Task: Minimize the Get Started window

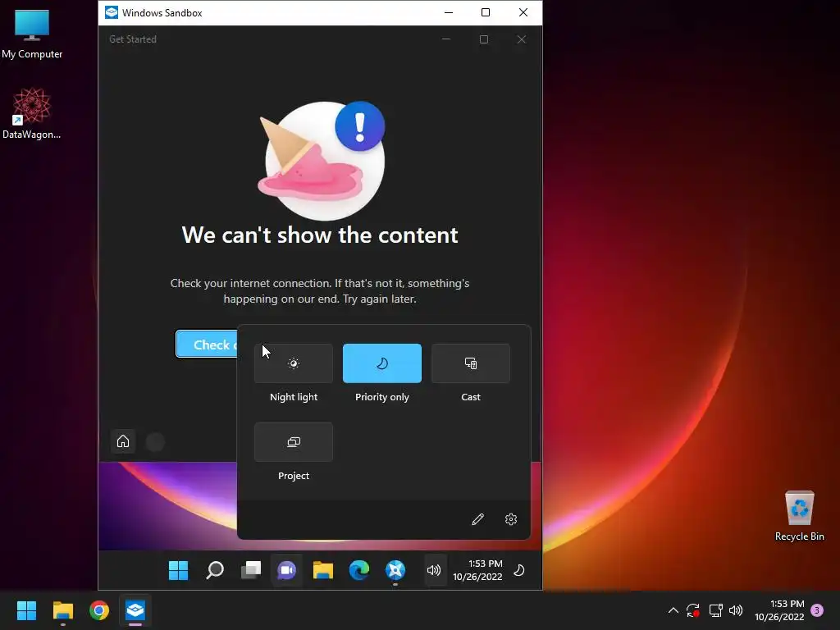Action: 446,39
